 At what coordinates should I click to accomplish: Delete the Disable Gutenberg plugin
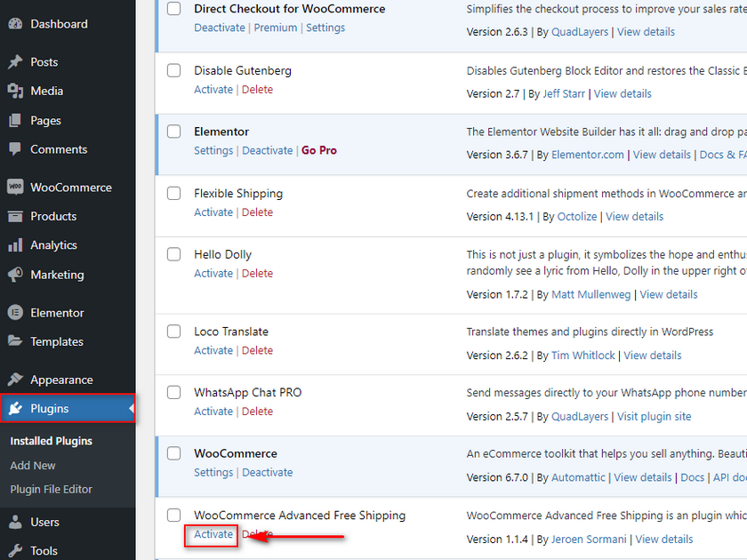(257, 90)
